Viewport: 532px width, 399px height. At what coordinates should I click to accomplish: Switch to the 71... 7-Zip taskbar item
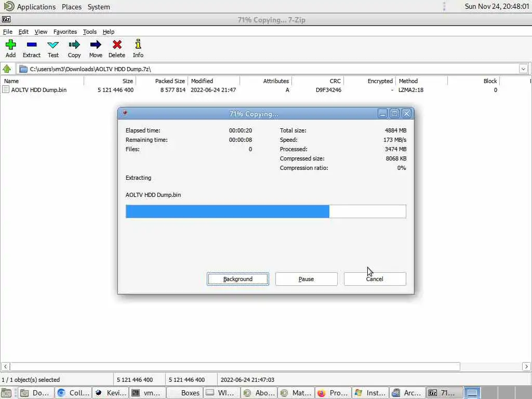point(445,393)
